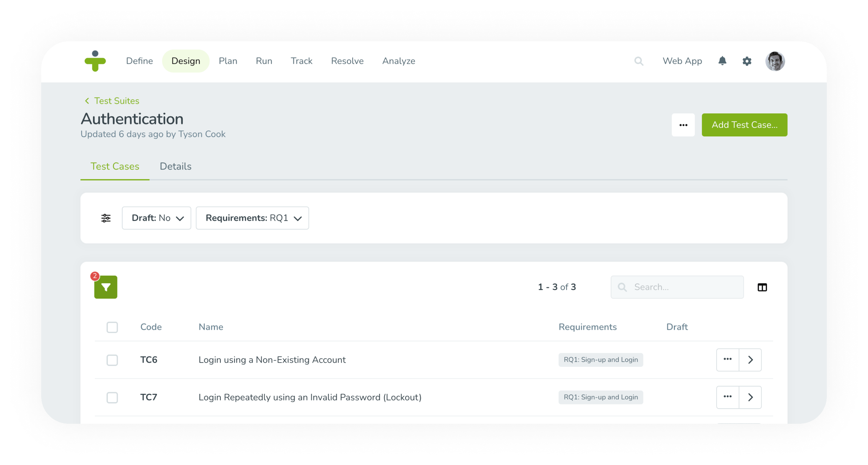Open the filter options sliders icon
Screen dimensions: 868x465
point(106,218)
